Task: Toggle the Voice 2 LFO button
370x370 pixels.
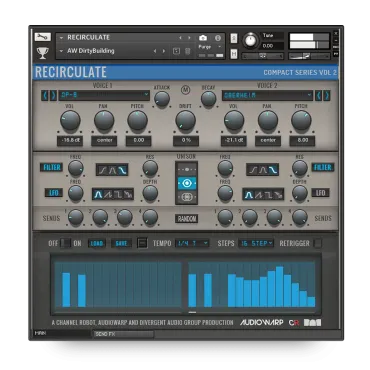Action: 320,193
